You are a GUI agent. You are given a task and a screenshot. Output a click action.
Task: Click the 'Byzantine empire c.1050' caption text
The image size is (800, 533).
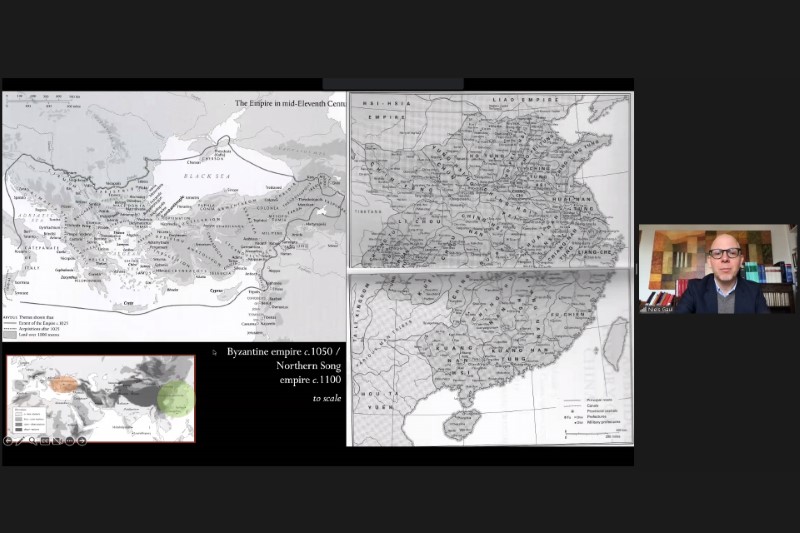coord(284,352)
